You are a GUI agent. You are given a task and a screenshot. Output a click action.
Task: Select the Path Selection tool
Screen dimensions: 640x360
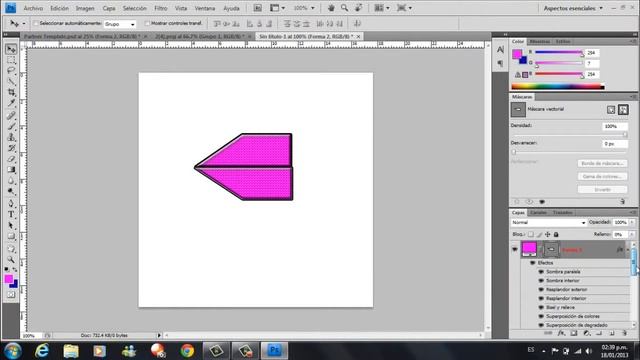pos(11,225)
